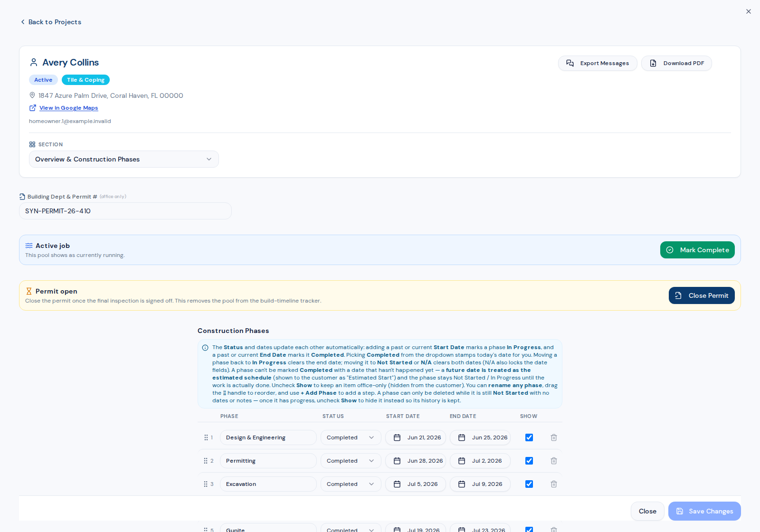Open View in Google Maps link
This screenshot has height=532, width=760.
pyautogui.click(x=68, y=108)
